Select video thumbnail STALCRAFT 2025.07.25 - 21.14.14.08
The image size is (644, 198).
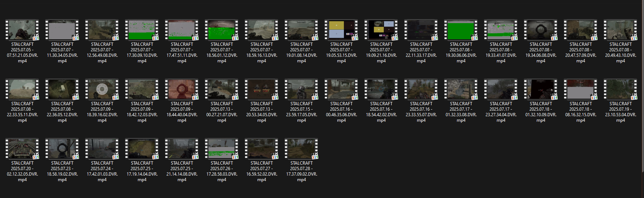coord(182,148)
